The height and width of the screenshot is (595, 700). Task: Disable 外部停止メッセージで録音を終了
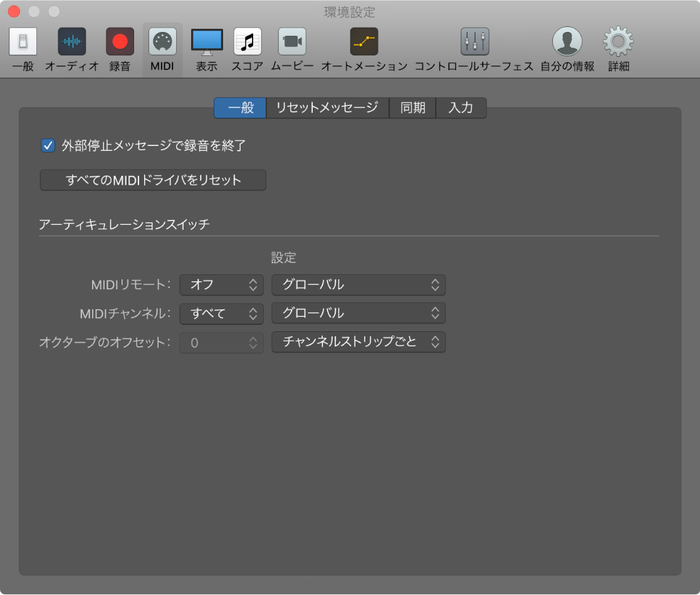tap(46, 145)
